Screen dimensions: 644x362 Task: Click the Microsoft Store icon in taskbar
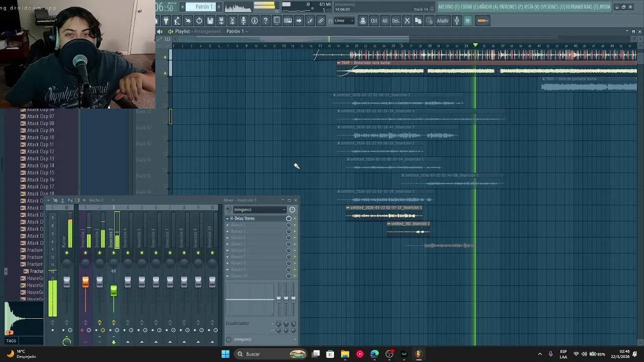coord(330,354)
